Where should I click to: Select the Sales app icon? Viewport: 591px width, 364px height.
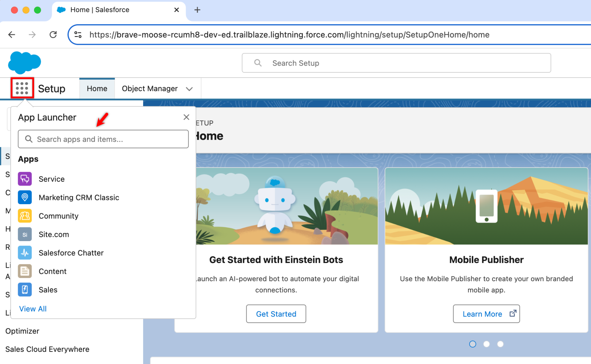point(25,290)
